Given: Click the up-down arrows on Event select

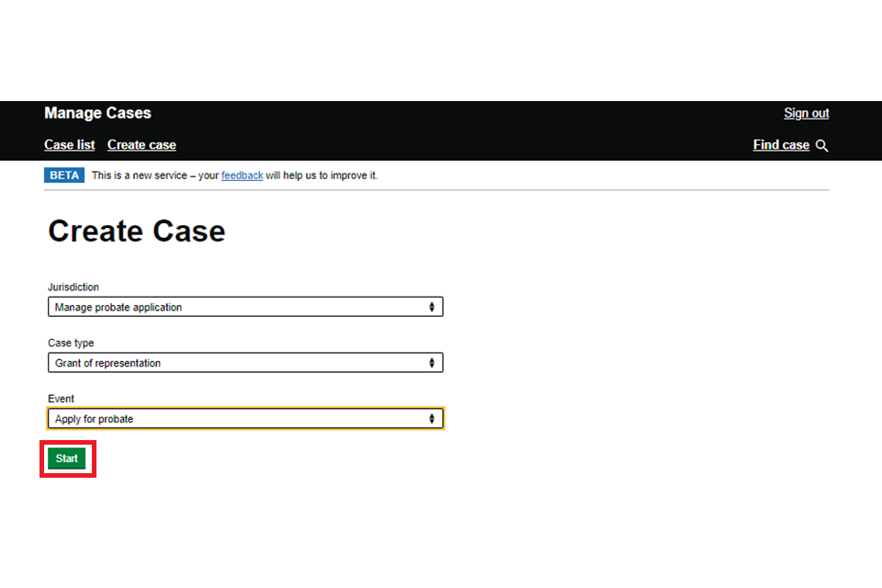Looking at the screenshot, I should pyautogui.click(x=432, y=419).
